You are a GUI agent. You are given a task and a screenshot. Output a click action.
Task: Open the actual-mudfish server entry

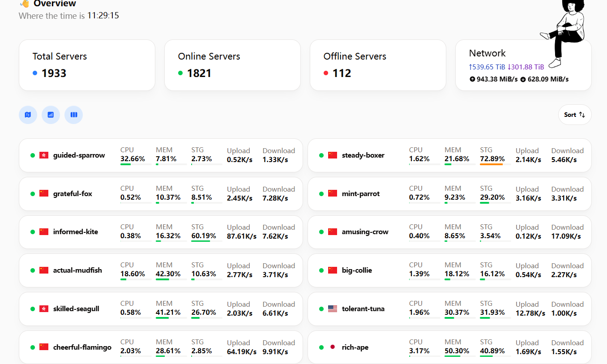(161, 270)
